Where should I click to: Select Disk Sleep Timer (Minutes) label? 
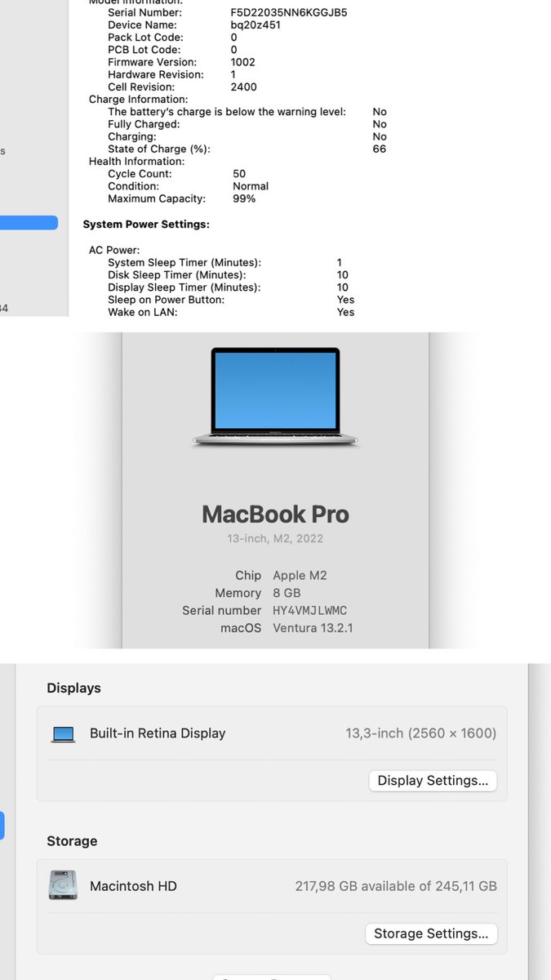(x=177, y=275)
